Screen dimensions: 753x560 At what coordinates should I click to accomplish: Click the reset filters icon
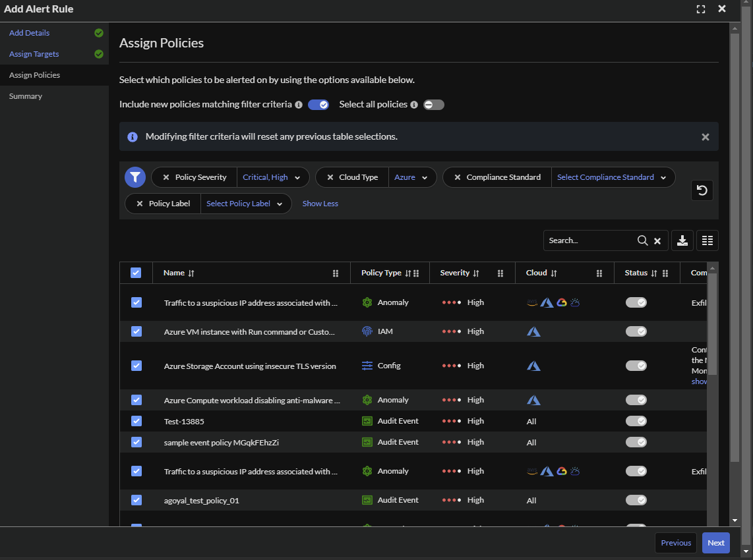tap(702, 190)
